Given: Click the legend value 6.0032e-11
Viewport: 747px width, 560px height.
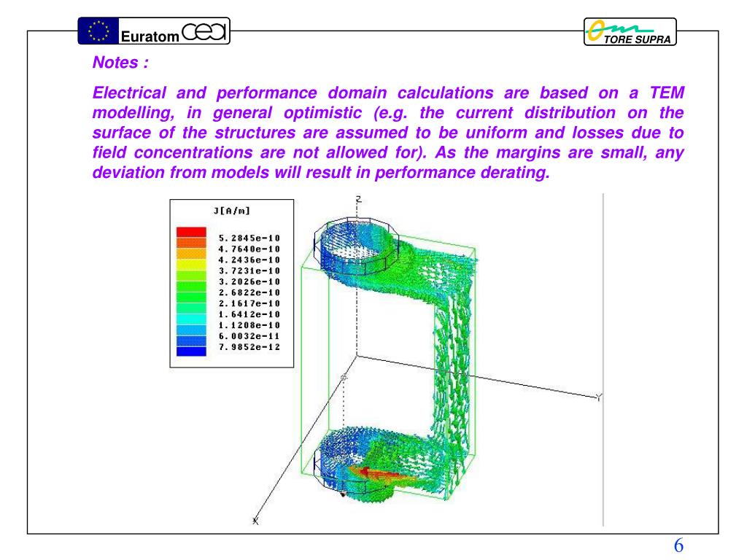Looking at the screenshot, I should [x=249, y=336].
